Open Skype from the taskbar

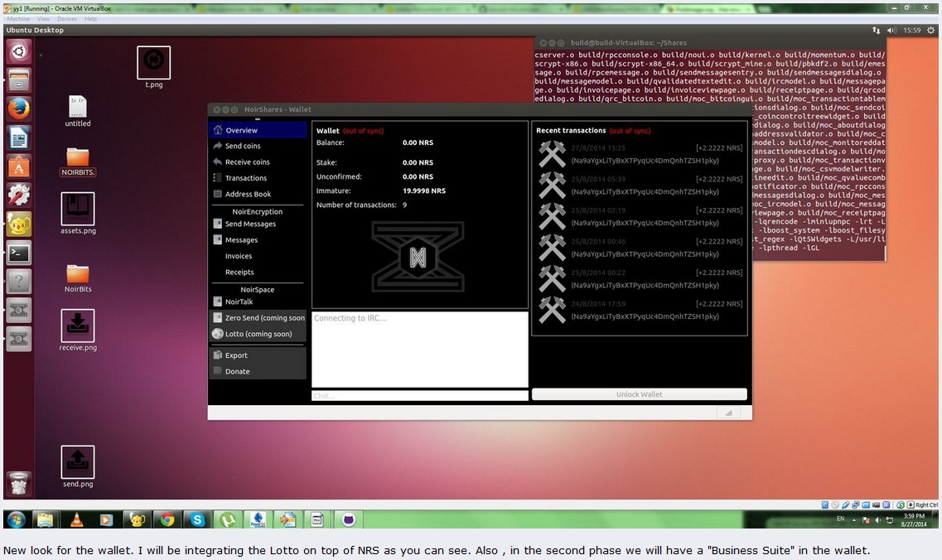[197, 519]
